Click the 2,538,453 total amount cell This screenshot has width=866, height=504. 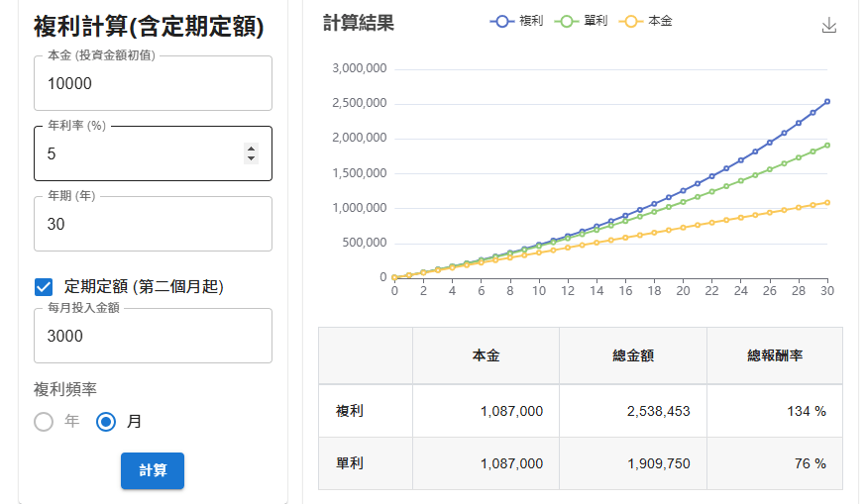[x=633, y=411]
